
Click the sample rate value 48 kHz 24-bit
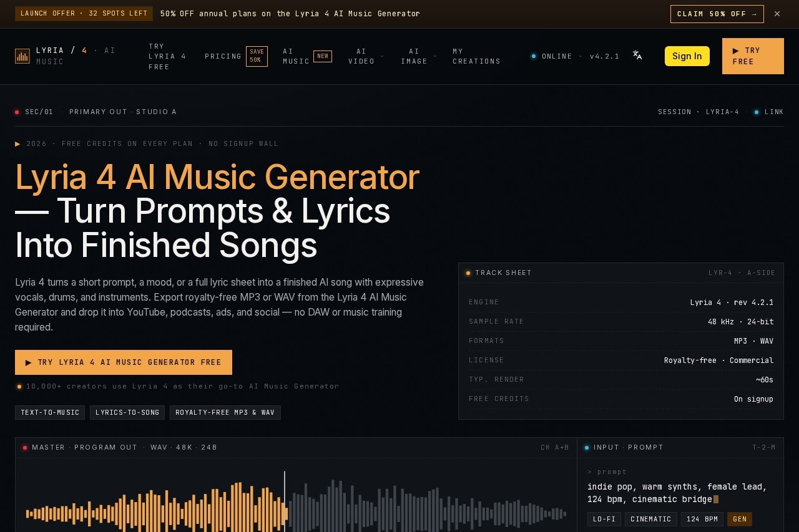click(740, 322)
